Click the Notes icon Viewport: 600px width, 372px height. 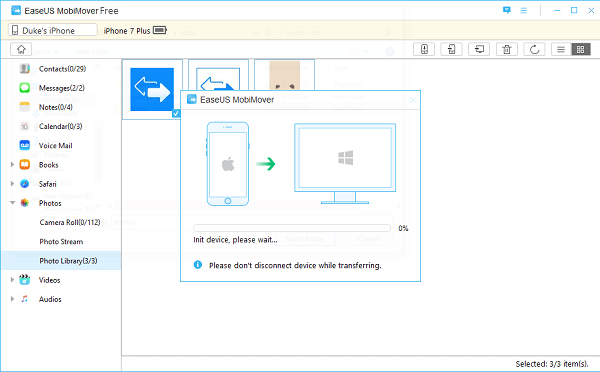24,107
